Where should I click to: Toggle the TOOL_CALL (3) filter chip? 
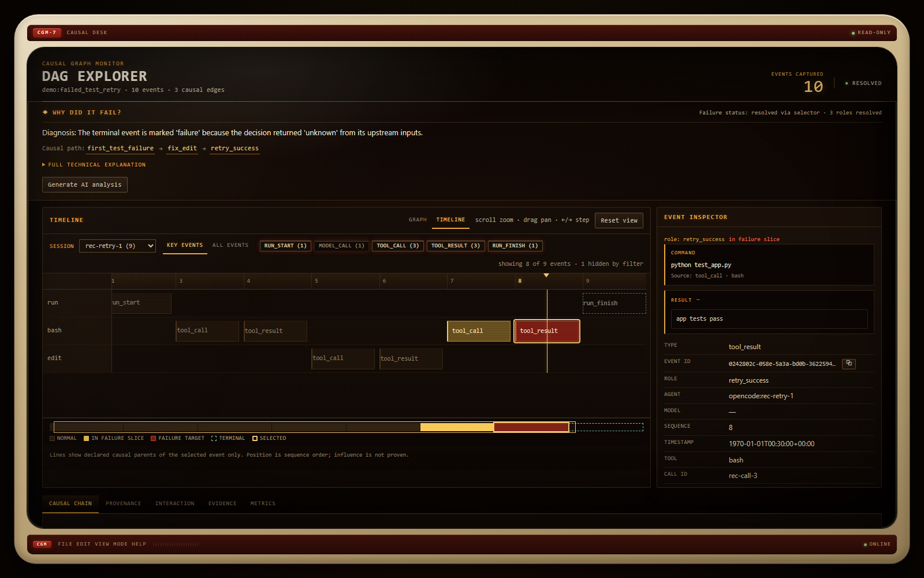tap(398, 246)
